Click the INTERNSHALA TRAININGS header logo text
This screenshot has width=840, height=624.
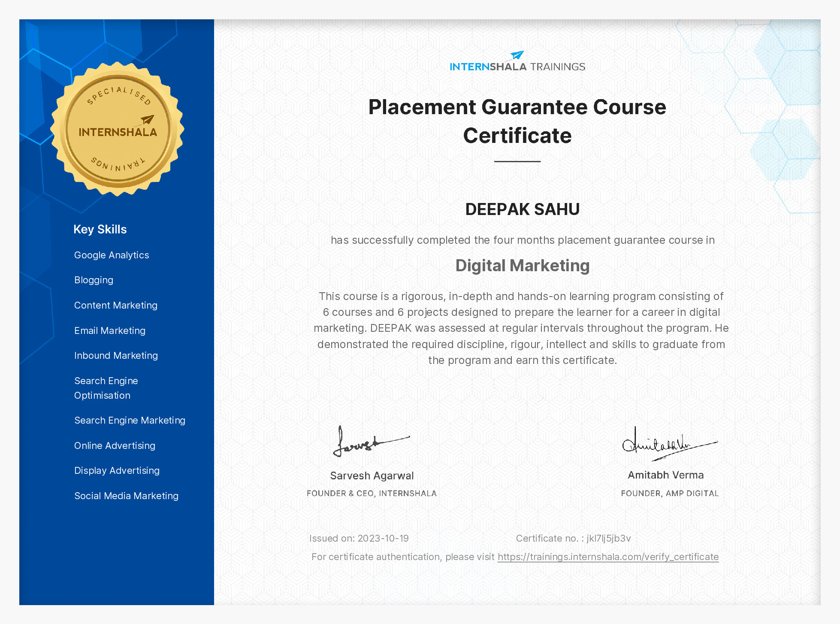518,66
